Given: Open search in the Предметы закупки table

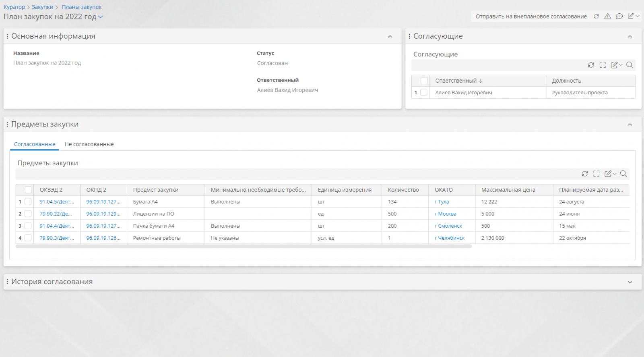Looking at the screenshot, I should [x=623, y=174].
